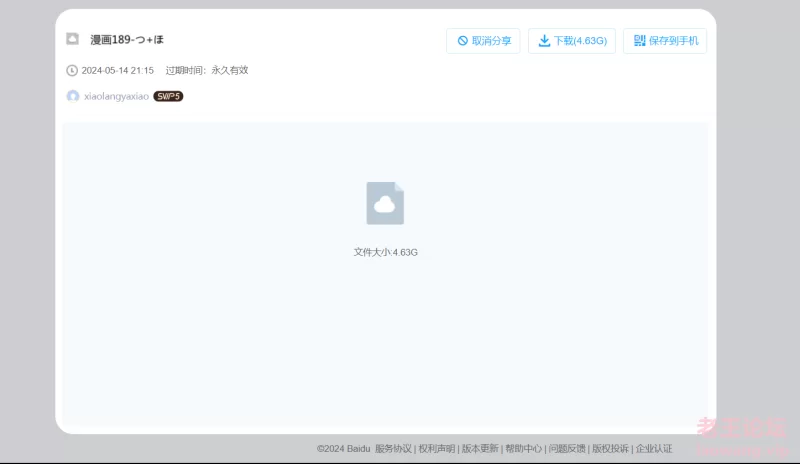Image resolution: width=800 pixels, height=464 pixels.
Task: Click the 过期时间: 永久有效 expiry text
Action: pos(207,70)
